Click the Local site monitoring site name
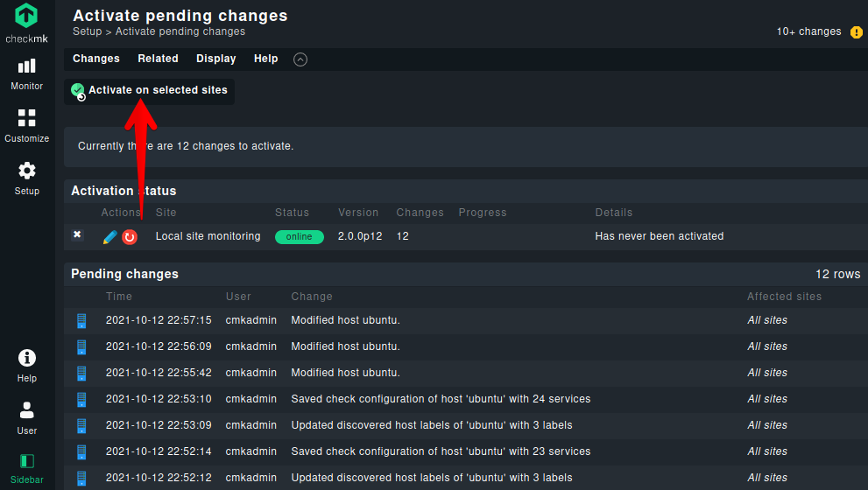 click(208, 236)
